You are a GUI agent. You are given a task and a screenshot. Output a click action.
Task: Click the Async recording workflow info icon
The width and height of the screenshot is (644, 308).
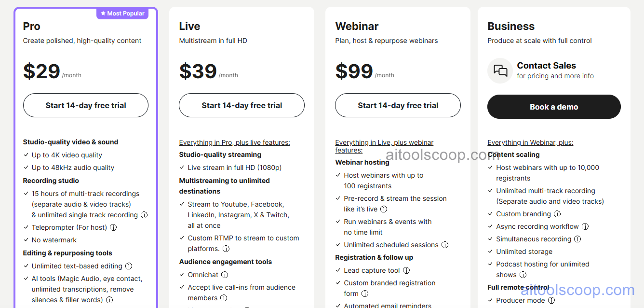pyautogui.click(x=585, y=226)
